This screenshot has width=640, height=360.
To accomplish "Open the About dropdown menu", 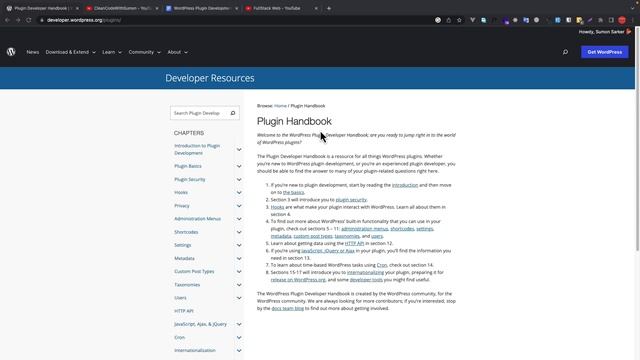I will (178, 52).
